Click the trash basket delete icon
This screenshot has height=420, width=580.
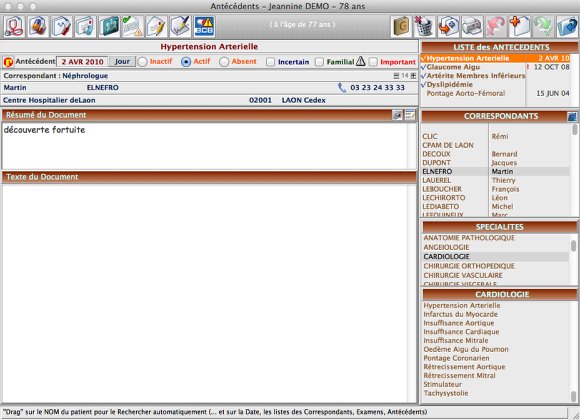coord(424,27)
